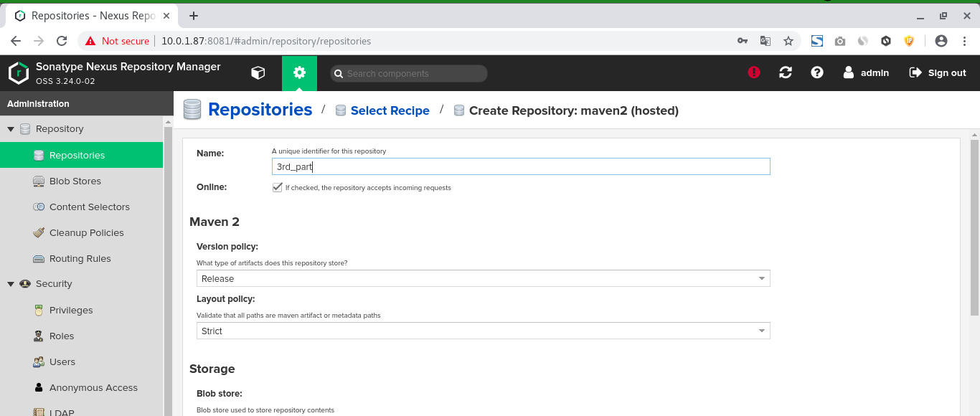Open the Help question mark icon
Image resolution: width=980 pixels, height=416 pixels.
tap(817, 72)
